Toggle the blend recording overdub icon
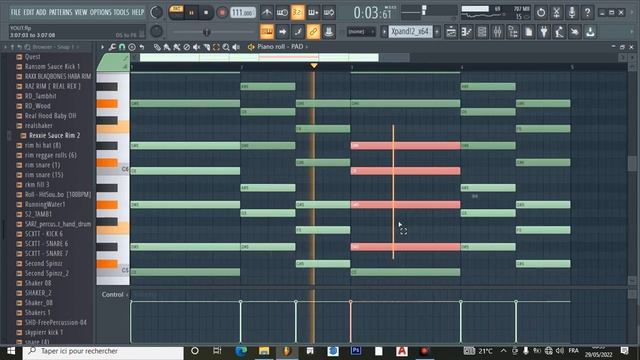This screenshot has height=360, width=640. coord(313,13)
